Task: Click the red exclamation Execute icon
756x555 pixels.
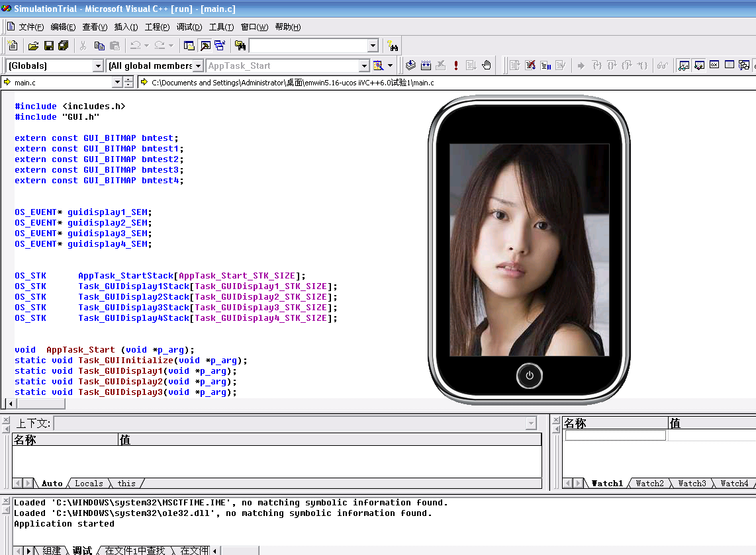Action: click(455, 65)
